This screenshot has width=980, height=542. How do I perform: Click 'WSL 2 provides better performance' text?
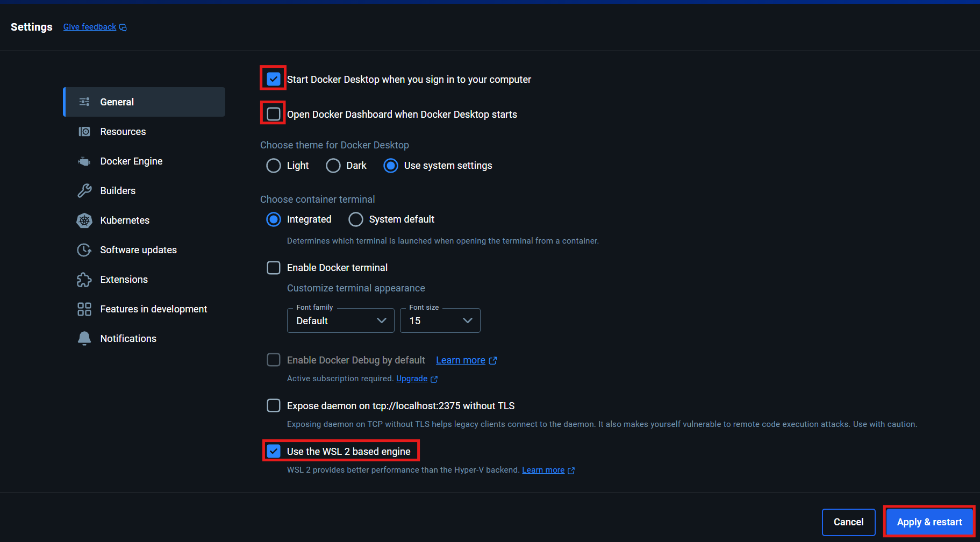(x=404, y=470)
